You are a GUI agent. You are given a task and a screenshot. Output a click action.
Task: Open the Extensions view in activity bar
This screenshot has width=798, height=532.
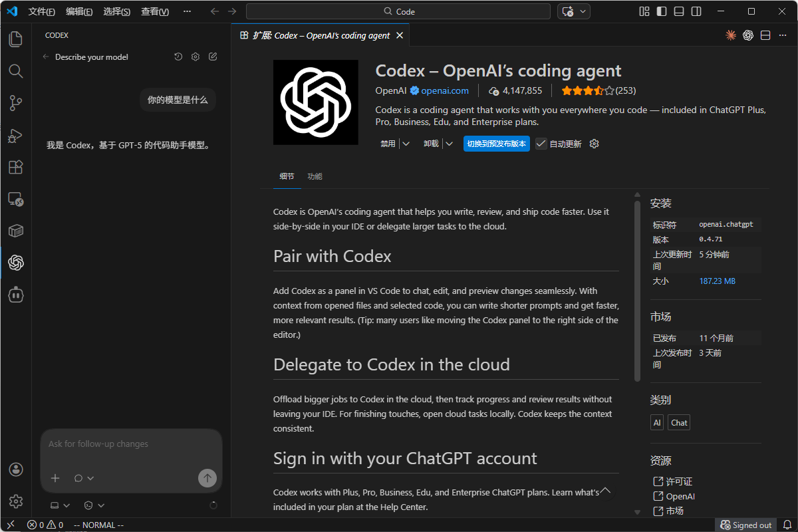pyautogui.click(x=16, y=167)
